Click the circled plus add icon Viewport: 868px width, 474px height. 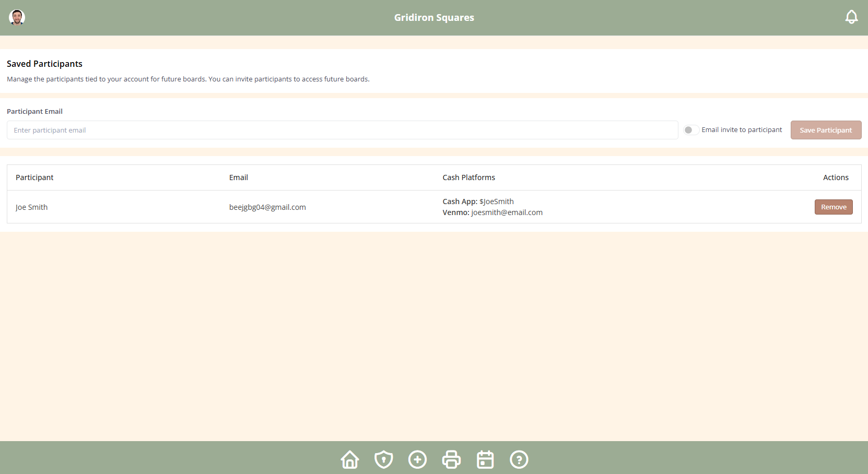[x=417, y=459]
